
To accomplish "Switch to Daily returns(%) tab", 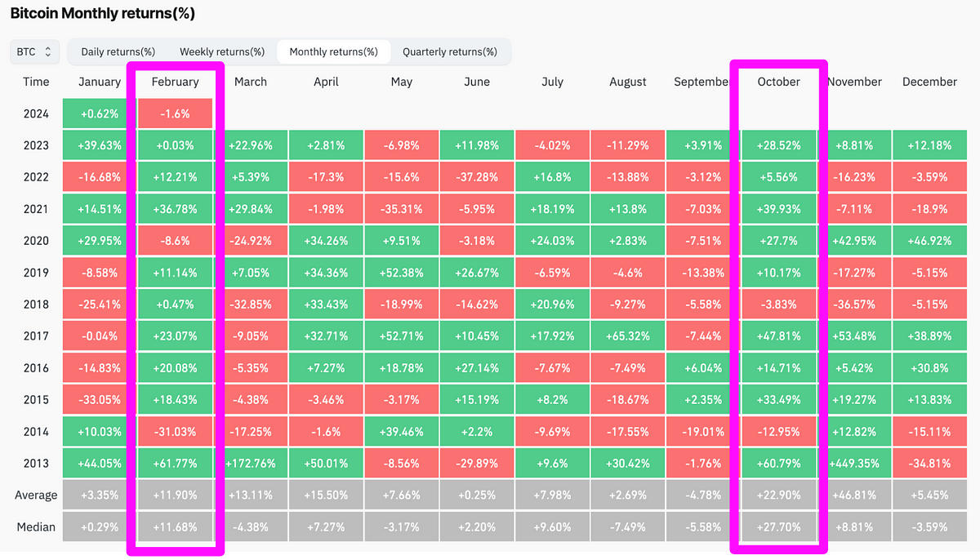I will (118, 51).
